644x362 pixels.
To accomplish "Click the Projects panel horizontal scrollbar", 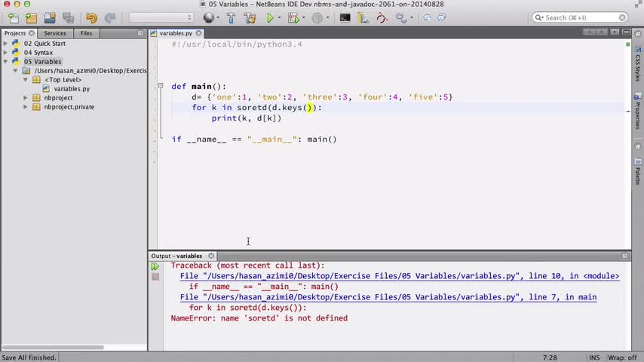I will [x=54, y=347].
